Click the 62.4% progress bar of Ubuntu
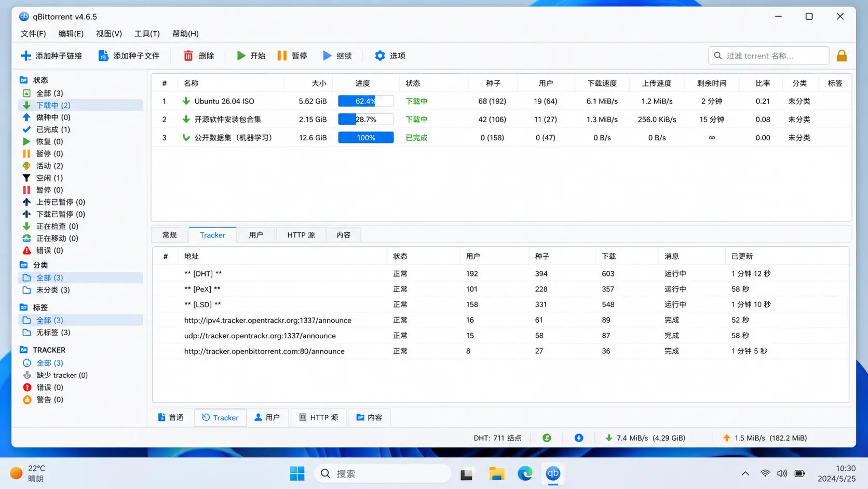This screenshot has height=489, width=868. 365,101
